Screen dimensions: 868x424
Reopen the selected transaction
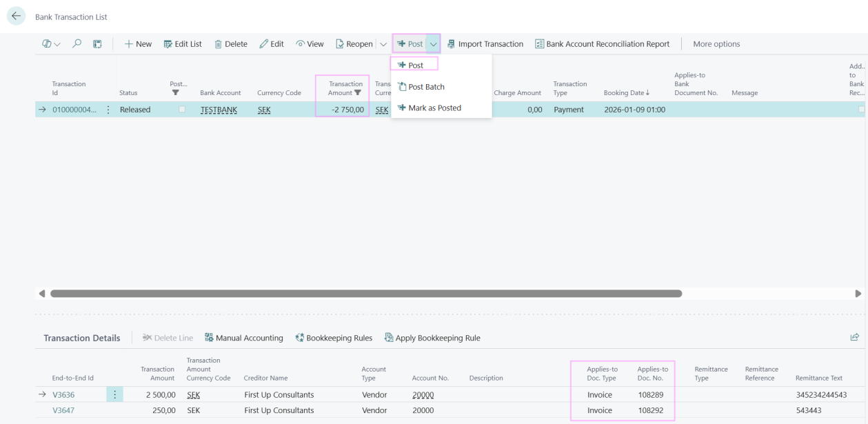[x=354, y=43]
